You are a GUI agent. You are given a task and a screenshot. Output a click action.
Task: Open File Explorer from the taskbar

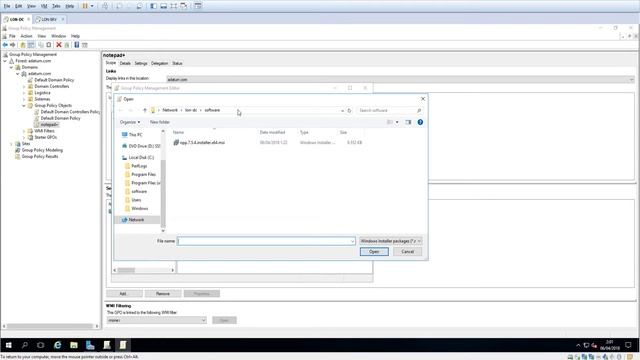tap(74, 345)
